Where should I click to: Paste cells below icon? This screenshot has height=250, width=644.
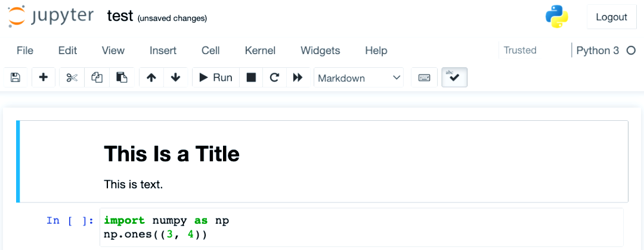[122, 77]
